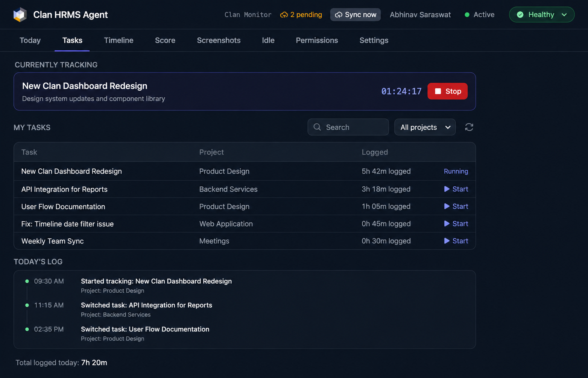
Task: Click the 2 pending sync indicator
Action: coord(301,15)
